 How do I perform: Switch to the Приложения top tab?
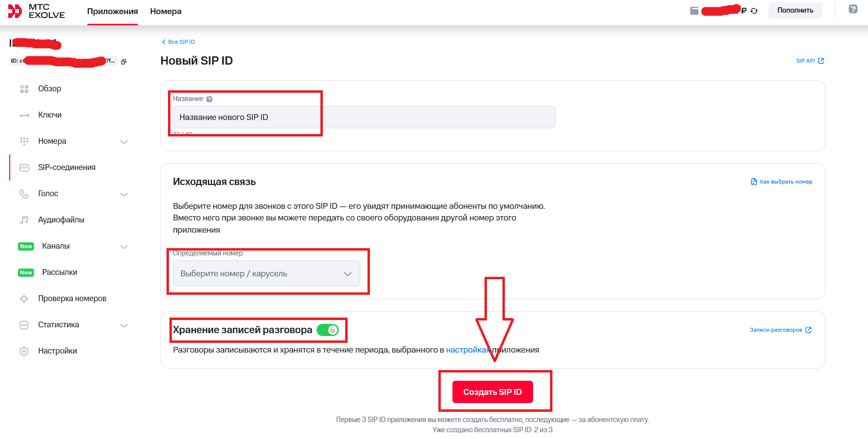[113, 11]
